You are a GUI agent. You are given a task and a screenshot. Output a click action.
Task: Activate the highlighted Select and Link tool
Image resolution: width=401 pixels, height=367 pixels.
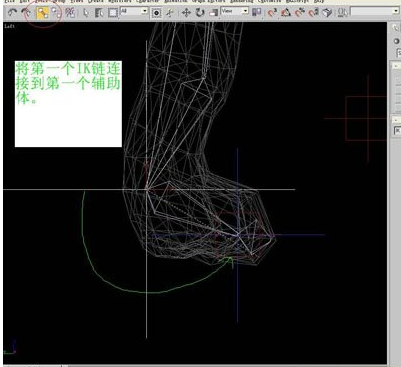42,13
